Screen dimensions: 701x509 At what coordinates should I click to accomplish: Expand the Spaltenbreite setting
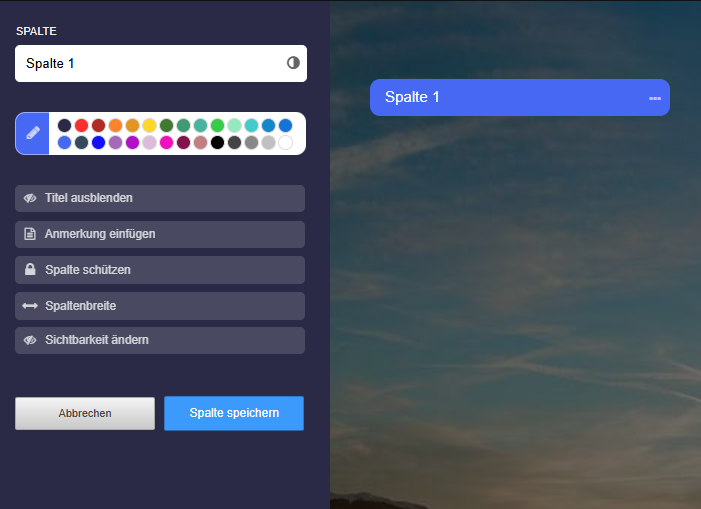pos(160,305)
